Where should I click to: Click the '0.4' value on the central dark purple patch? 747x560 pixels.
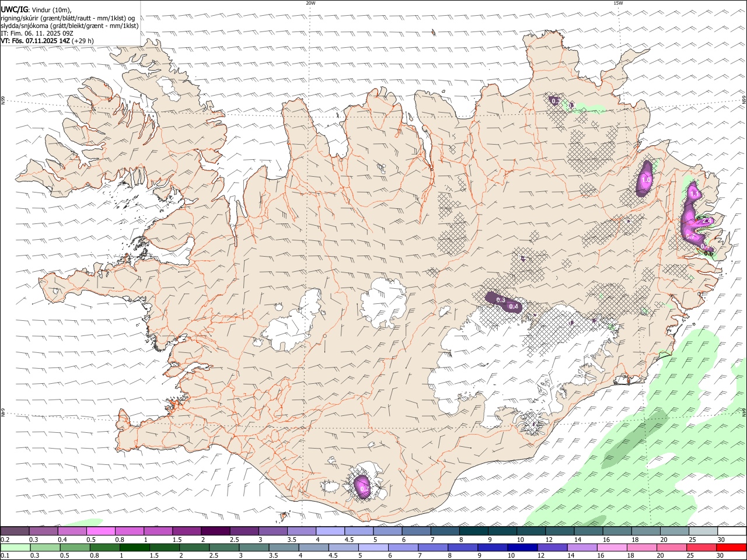(x=514, y=306)
